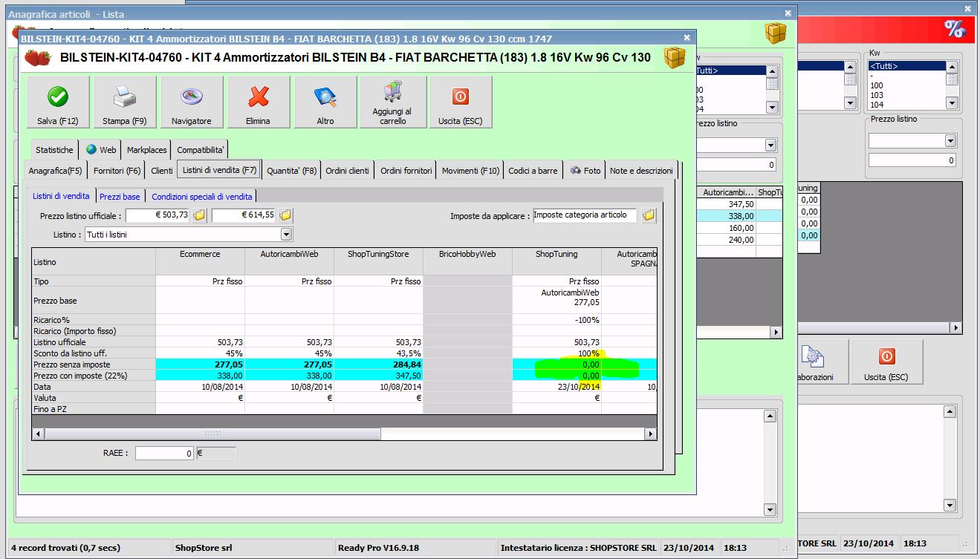Expand the Prezzo listino dropdown in right window
Viewport: 980px width, 559px height.
(x=950, y=140)
